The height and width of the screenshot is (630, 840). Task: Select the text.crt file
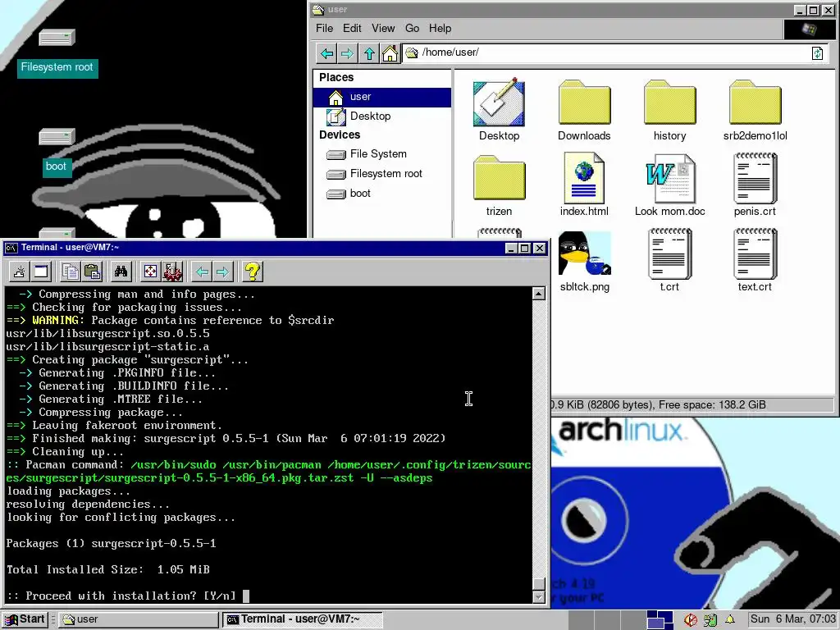pyautogui.click(x=755, y=262)
